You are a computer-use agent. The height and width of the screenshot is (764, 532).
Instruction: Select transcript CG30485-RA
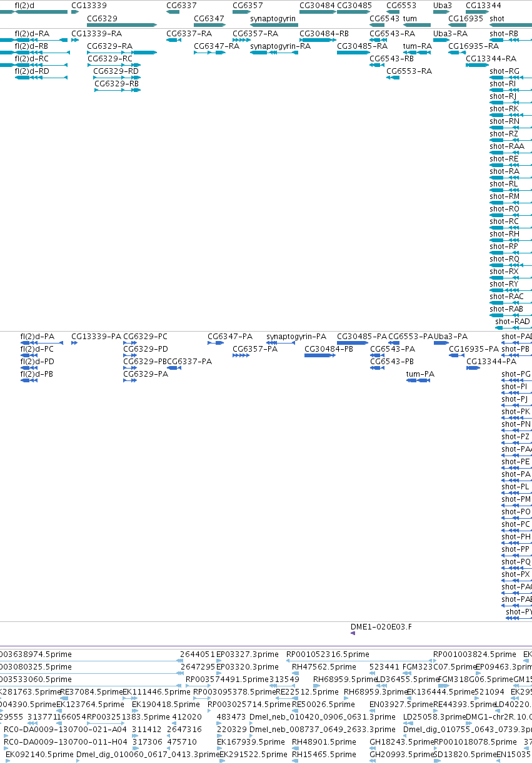362,46
